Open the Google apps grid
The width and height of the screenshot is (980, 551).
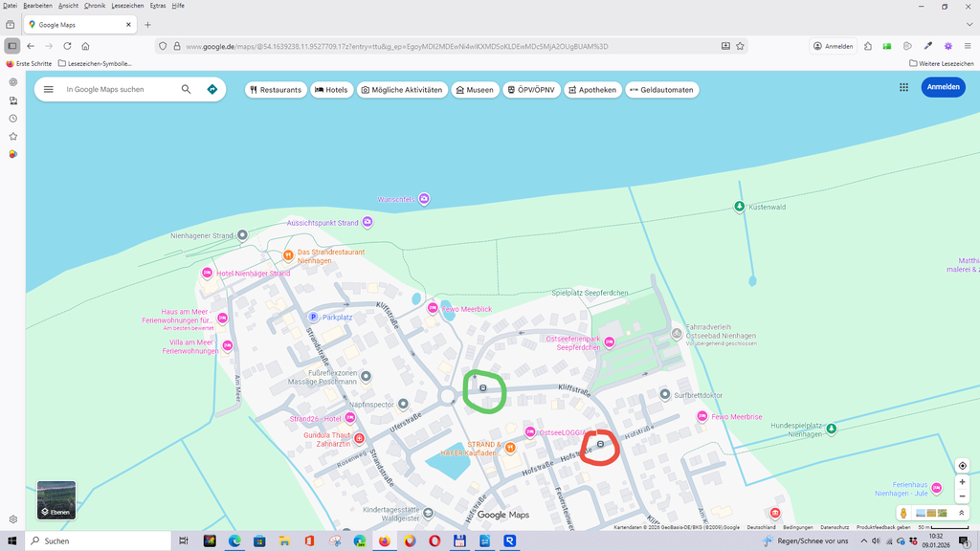[x=903, y=87]
